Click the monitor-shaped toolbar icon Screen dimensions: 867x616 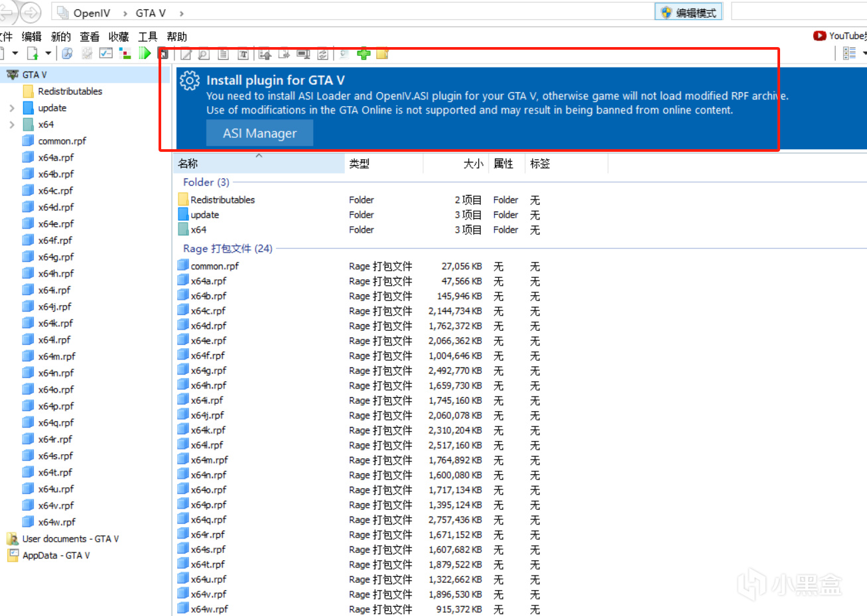pos(303,54)
